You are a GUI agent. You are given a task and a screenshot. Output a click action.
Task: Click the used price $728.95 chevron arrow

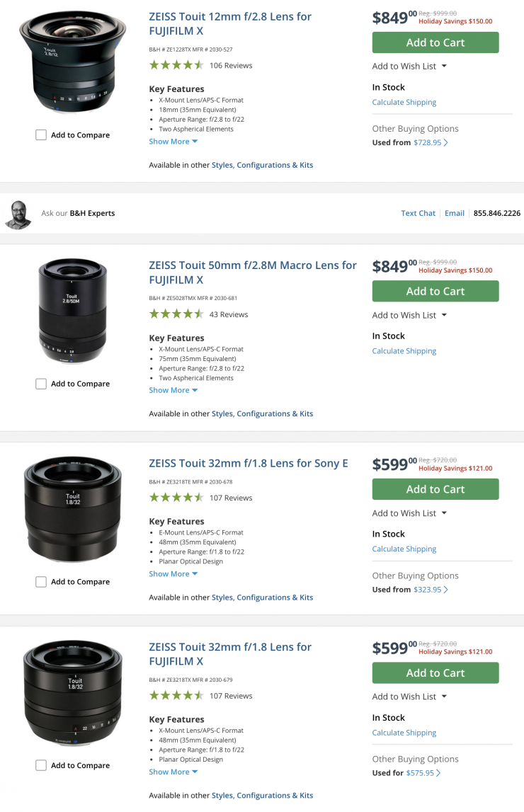[x=446, y=142]
